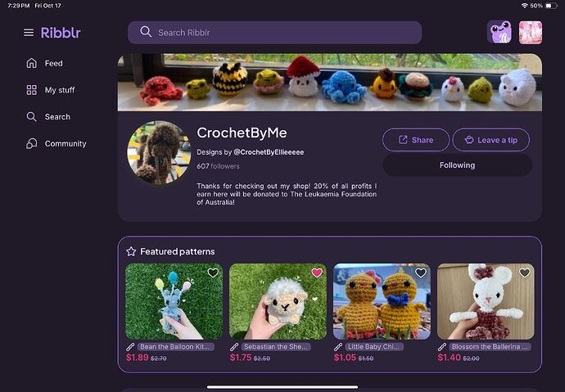The image size is (565, 392).
Task: Go to My stuff in sidebar
Action: 59,90
